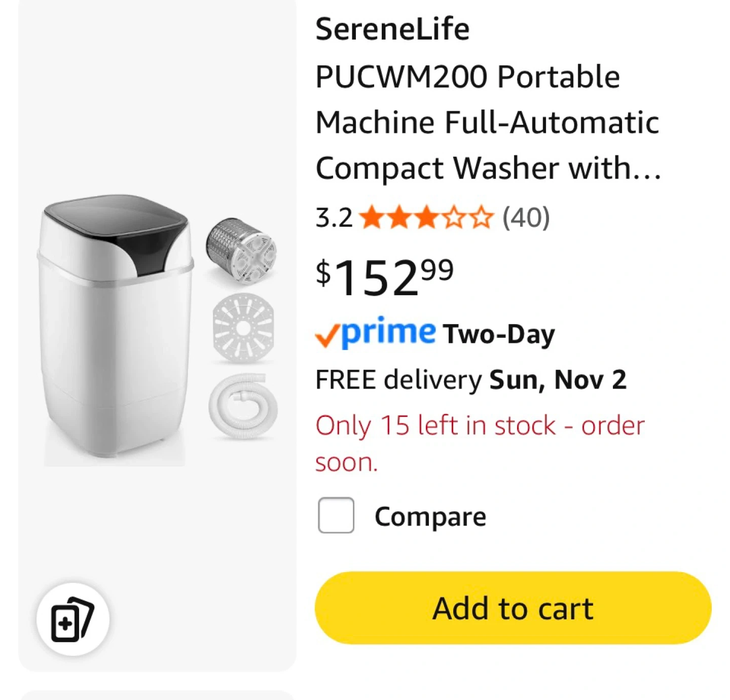Click the $152.99 price
Viewport: 730px width, 700px height.
[384, 277]
